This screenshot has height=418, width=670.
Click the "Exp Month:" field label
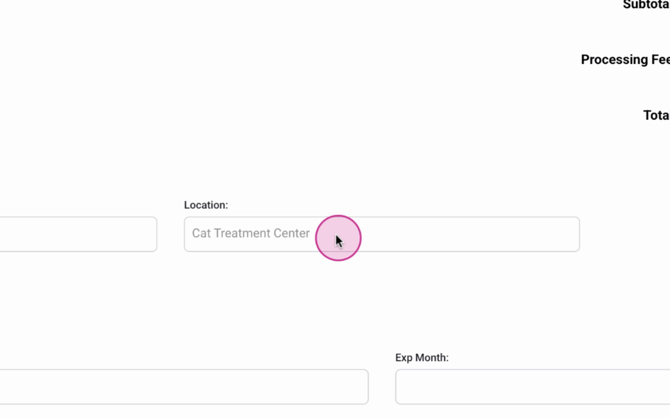(422, 357)
